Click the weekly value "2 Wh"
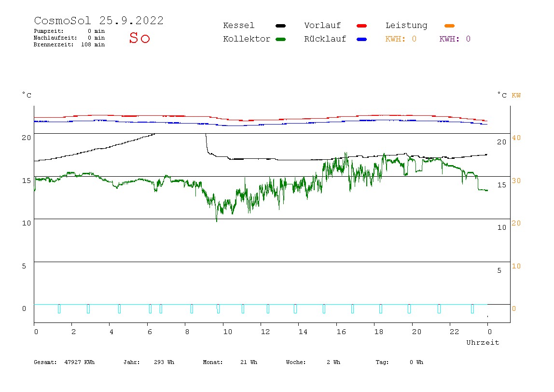Image resolution: width=554 pixels, height=392 pixels. click(333, 362)
